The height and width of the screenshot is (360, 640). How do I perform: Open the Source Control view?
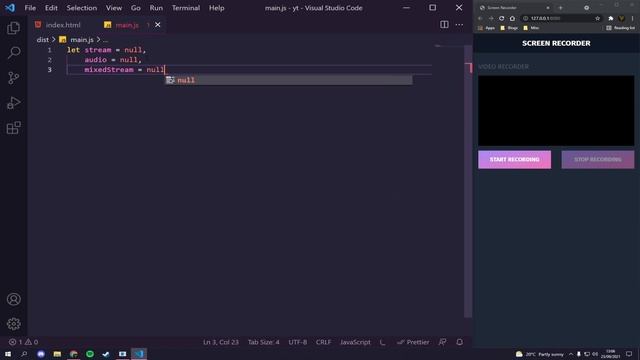(x=13, y=78)
